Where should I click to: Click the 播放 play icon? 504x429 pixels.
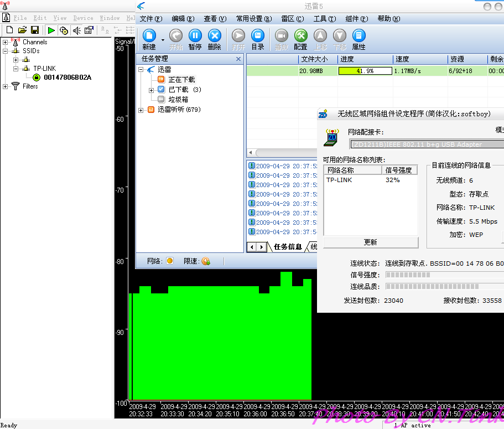coord(282,40)
